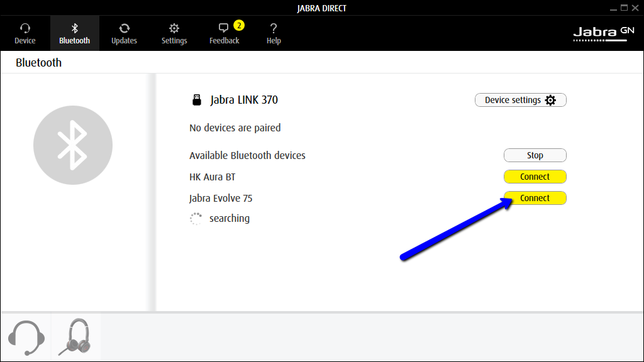Switch to the Updates tab
Image resolution: width=644 pixels, height=362 pixels.
pyautogui.click(x=124, y=33)
